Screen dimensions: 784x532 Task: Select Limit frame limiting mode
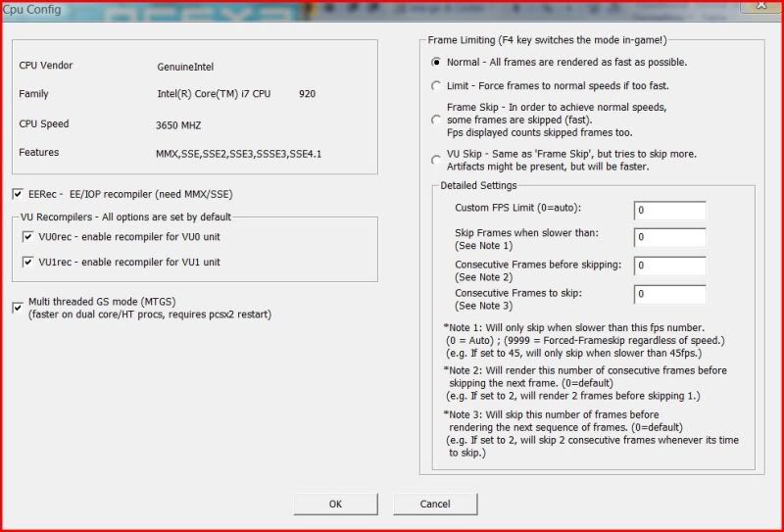pos(436,86)
